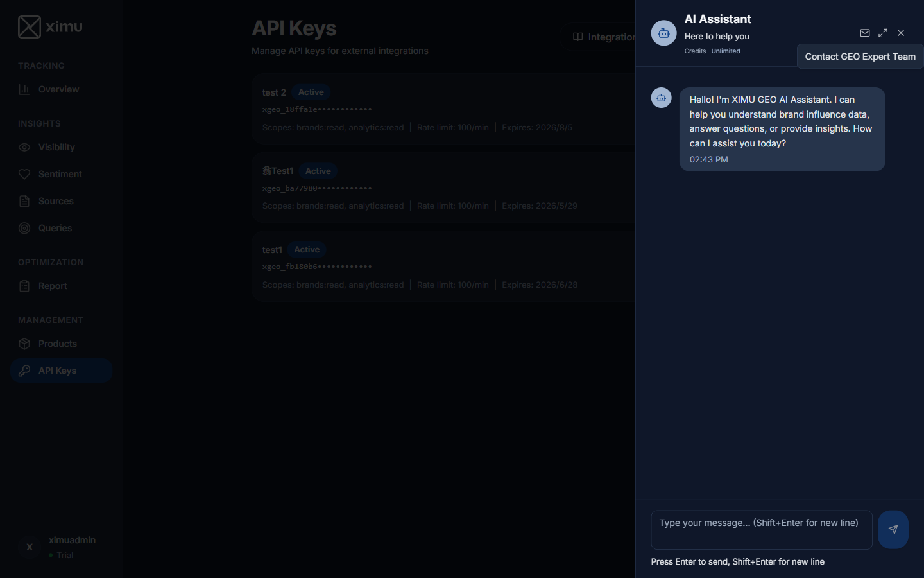This screenshot has height=578, width=924.
Task: Click the AI Assistant robot avatar in header
Action: (664, 33)
